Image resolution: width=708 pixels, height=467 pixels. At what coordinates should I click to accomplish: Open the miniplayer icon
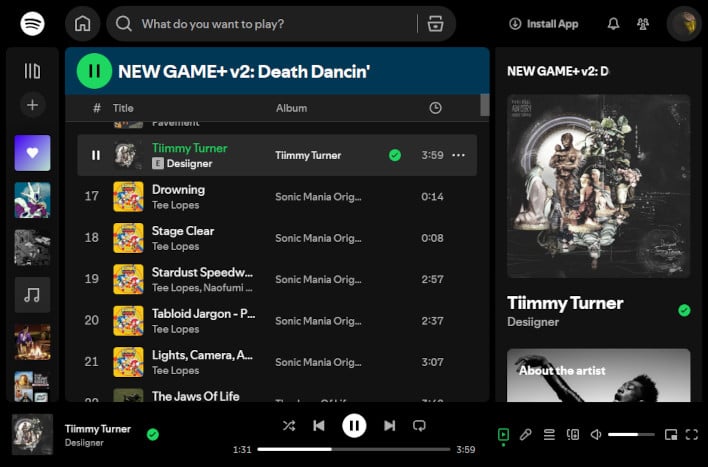tap(671, 434)
